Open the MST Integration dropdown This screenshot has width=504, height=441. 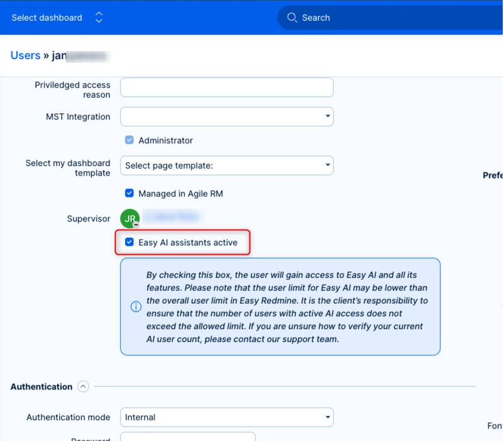(226, 116)
